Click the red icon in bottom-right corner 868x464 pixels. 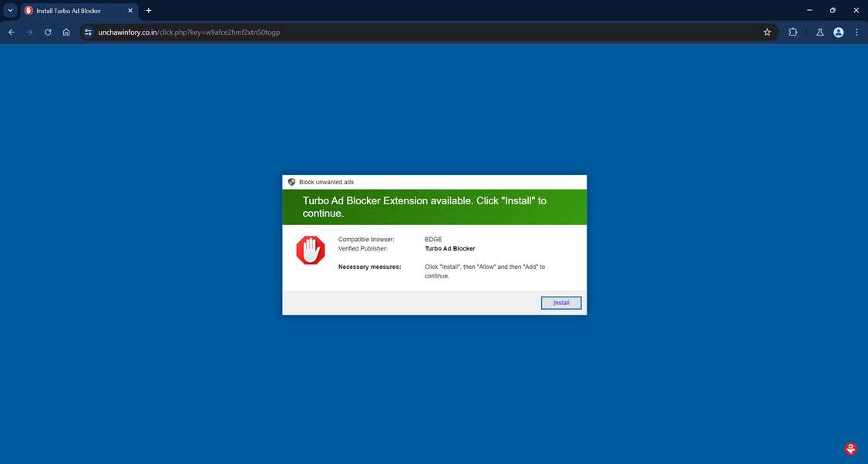850,448
